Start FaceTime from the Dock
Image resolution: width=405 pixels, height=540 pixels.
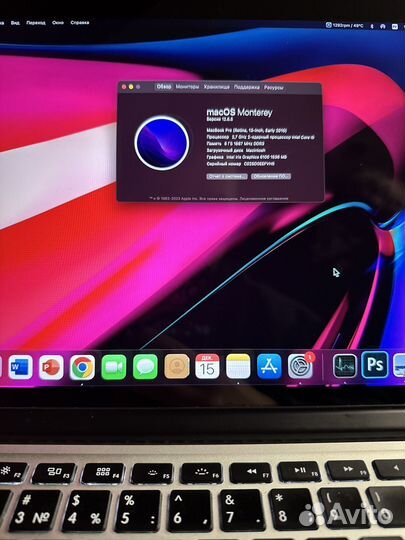pos(114,367)
